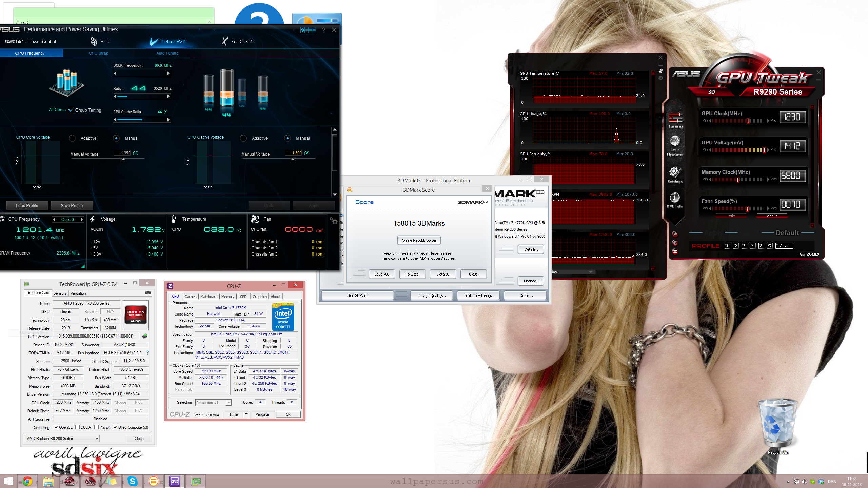Screen dimensions: 868x488
Task: Click the red arrow icon in GPU Tweak
Action: click(675, 234)
